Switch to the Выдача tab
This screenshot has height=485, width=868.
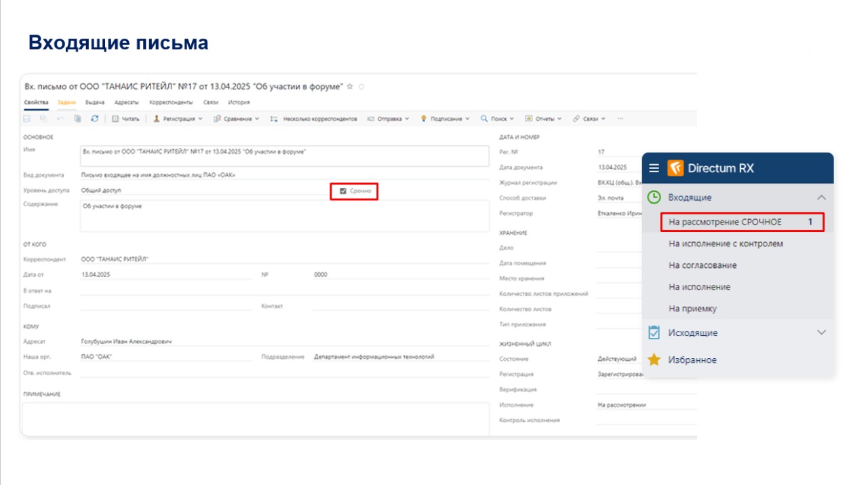95,102
